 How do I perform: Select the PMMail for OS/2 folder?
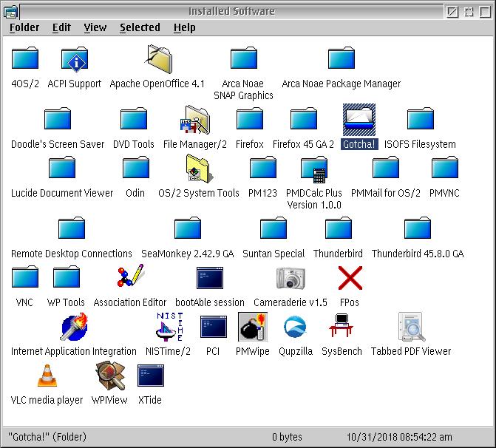(386, 167)
